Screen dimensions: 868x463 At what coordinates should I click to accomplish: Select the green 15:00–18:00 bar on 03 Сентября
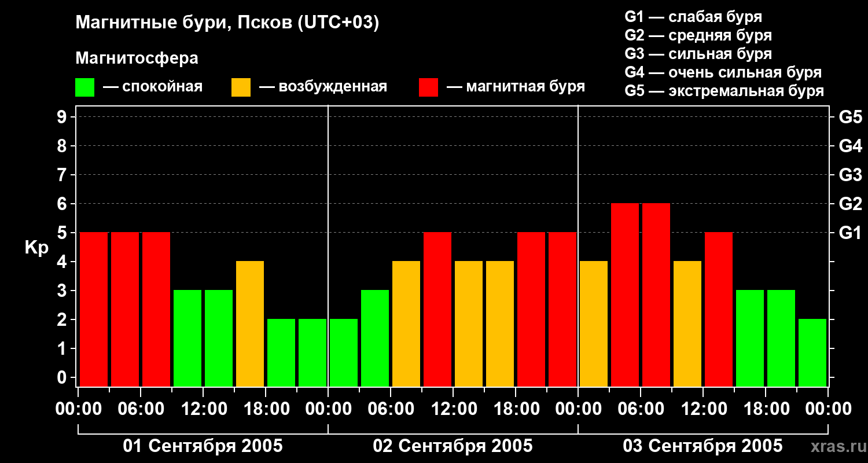(750, 338)
